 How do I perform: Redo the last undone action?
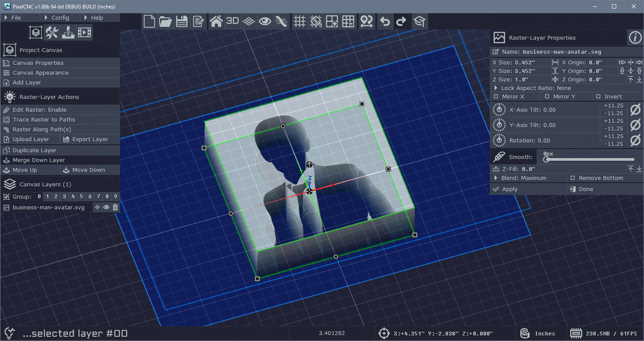coord(401,21)
